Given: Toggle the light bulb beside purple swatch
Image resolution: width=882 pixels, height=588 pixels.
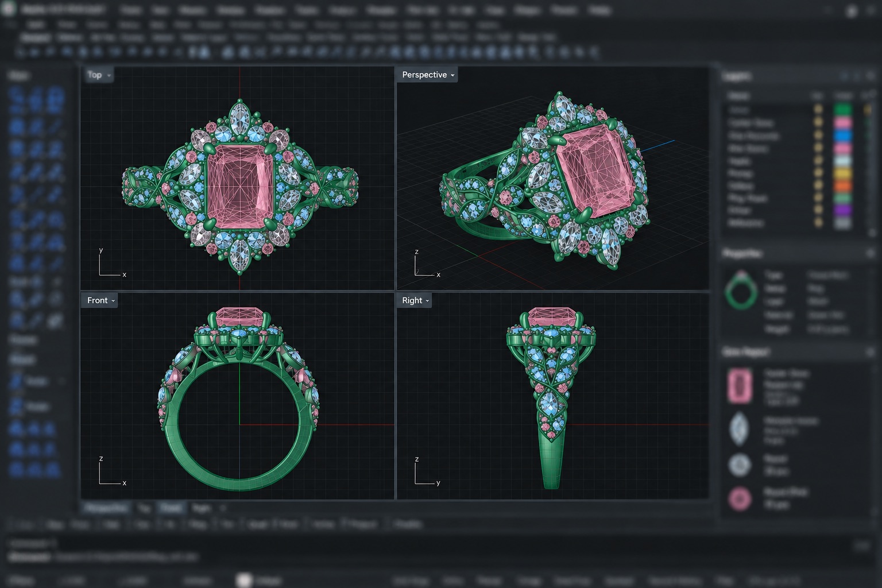Looking at the screenshot, I should [x=818, y=211].
